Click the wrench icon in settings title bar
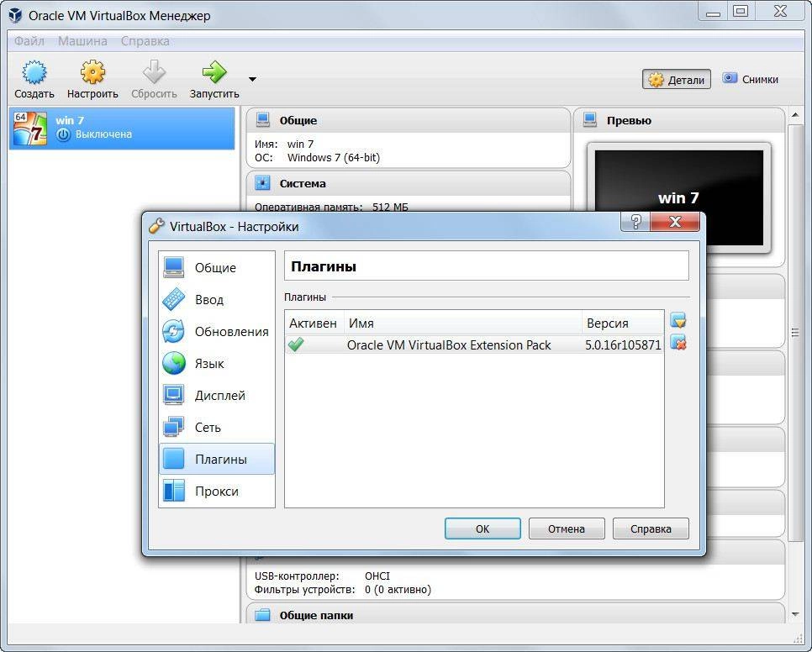This screenshot has height=652, width=812. click(156, 226)
